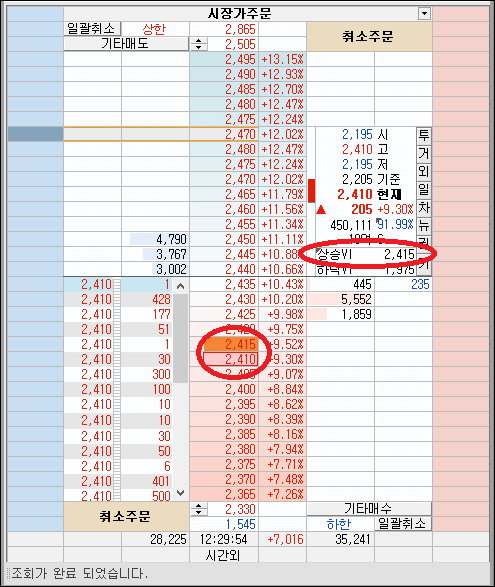Click the +13.15% change rate cell

click(282, 60)
